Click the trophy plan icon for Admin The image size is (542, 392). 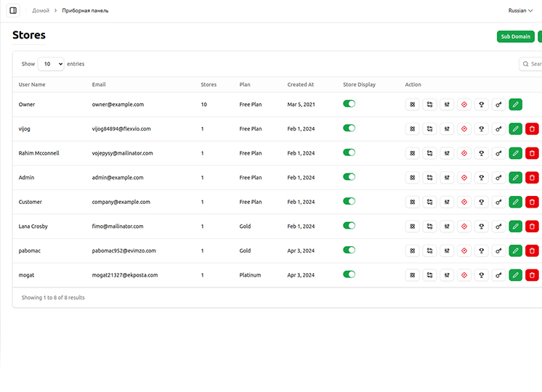click(481, 178)
